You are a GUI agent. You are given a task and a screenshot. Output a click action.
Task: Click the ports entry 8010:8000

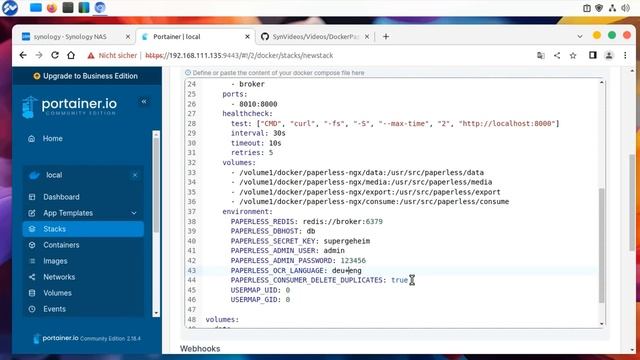point(258,104)
